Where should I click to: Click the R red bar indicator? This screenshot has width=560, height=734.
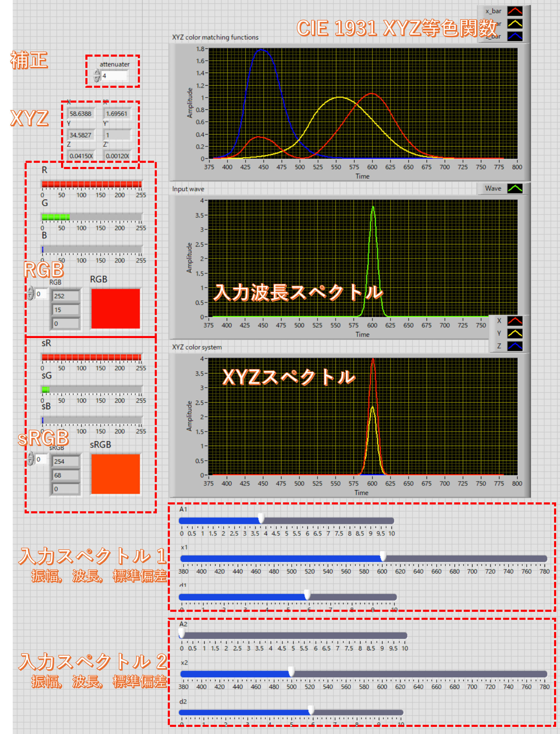click(91, 184)
